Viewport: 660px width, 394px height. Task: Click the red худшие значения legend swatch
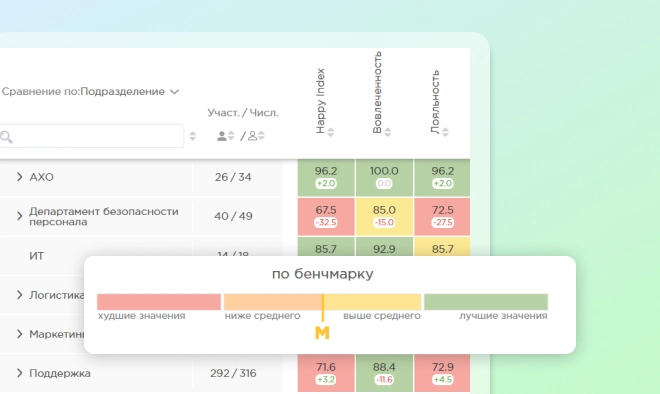[x=159, y=302]
